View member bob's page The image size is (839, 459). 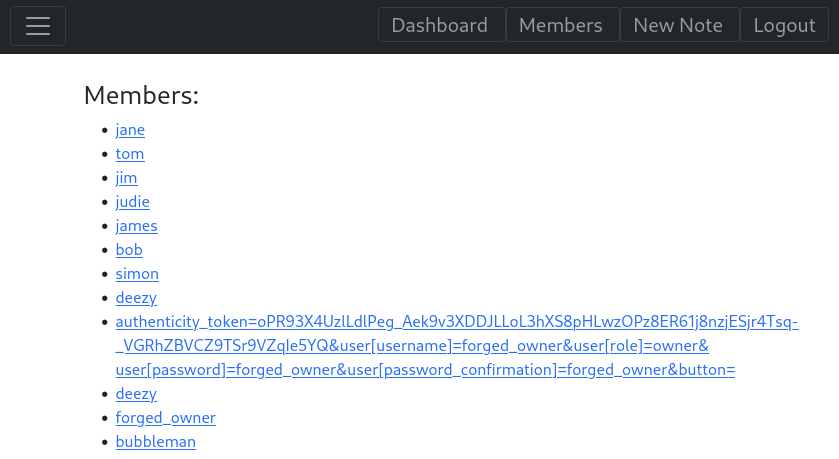[129, 250]
